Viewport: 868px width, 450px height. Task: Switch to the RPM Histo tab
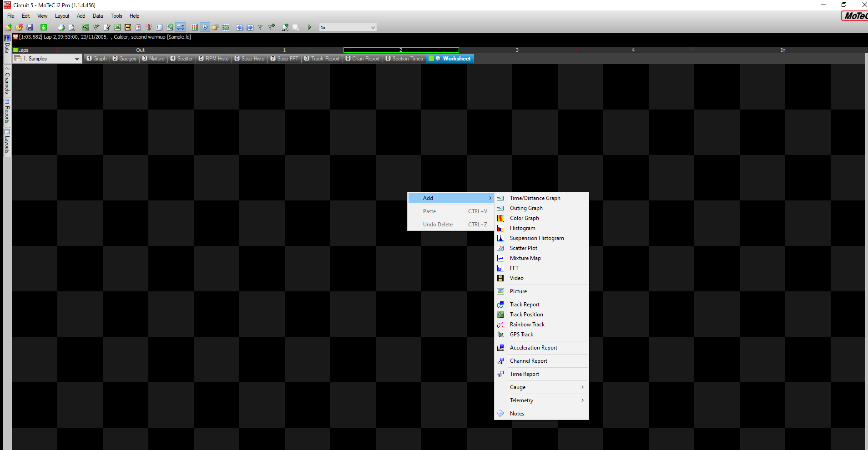(x=214, y=59)
